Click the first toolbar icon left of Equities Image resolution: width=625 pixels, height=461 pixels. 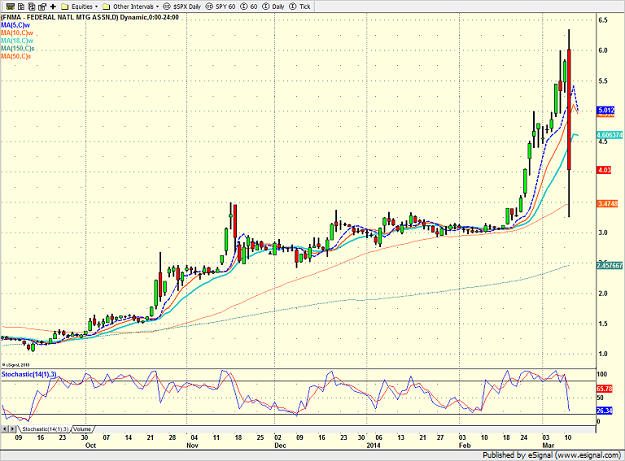coord(11,7)
